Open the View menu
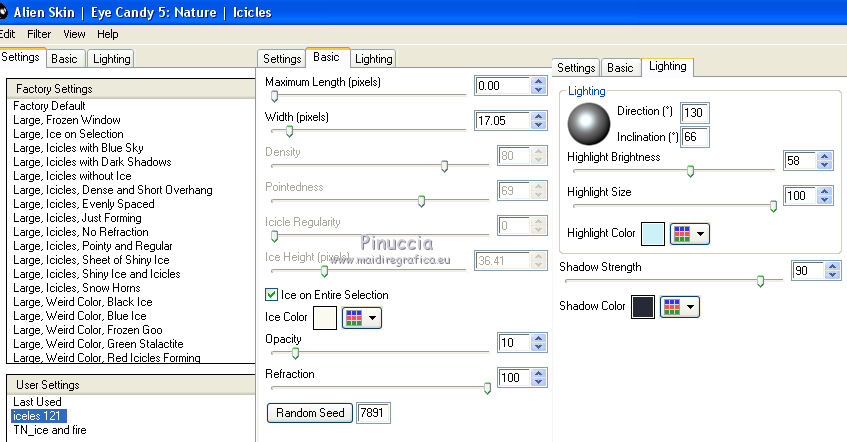847x442 pixels. (x=74, y=34)
